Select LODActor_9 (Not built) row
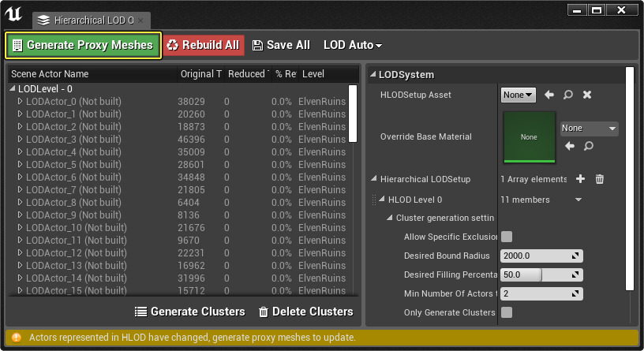 click(x=178, y=215)
